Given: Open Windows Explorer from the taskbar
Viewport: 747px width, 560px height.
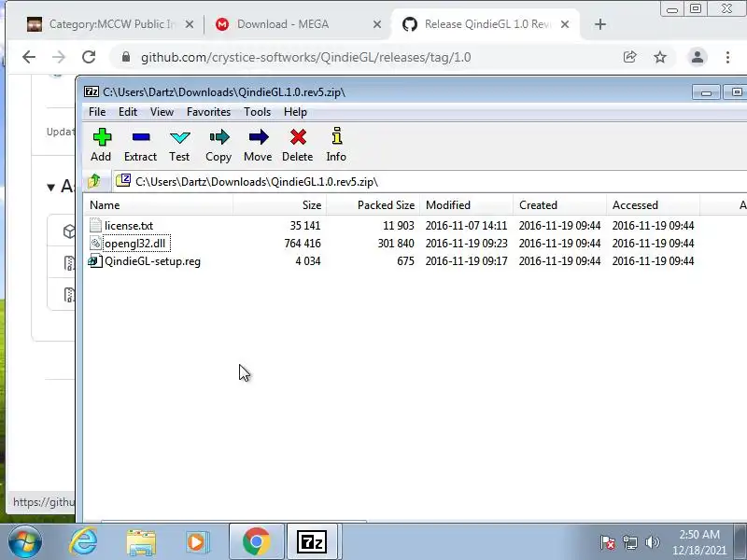Looking at the screenshot, I should (141, 542).
